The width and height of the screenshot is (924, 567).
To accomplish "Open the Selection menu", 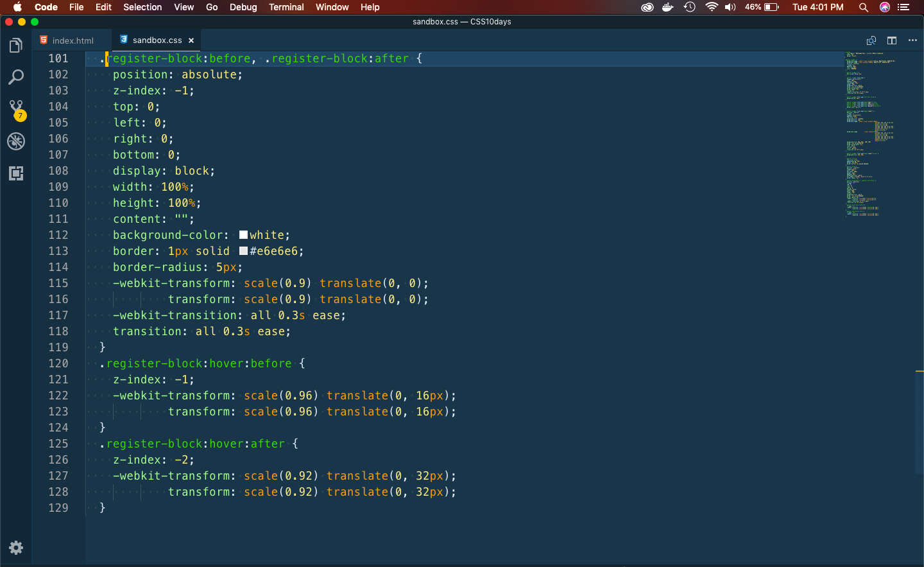I will [x=142, y=7].
